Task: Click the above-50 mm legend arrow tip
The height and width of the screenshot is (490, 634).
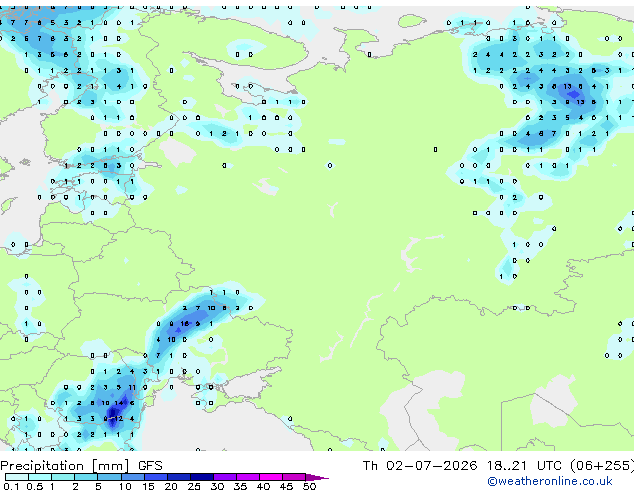Action: [317, 477]
